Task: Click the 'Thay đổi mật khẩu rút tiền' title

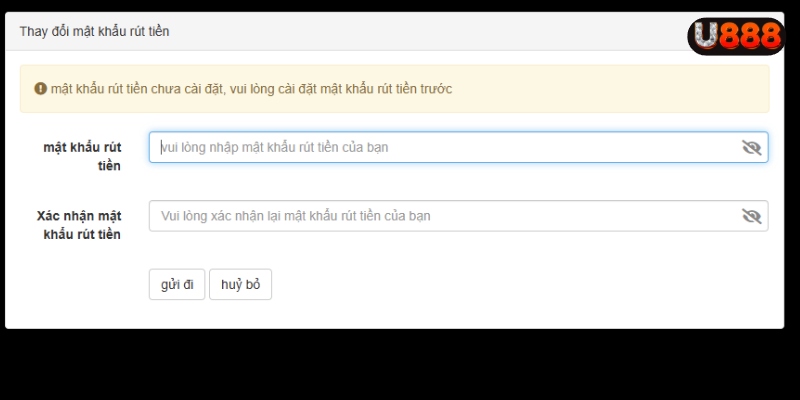Action: 94,32
